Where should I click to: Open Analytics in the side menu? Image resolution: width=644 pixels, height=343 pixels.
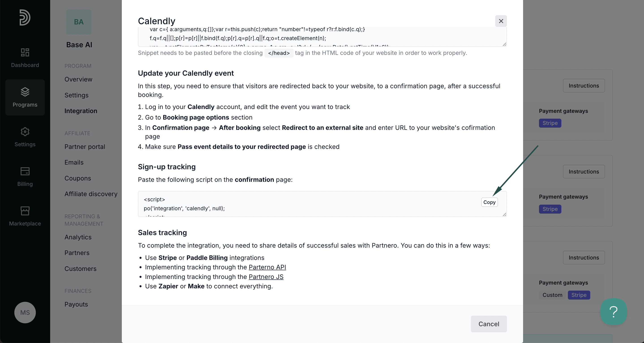[78, 237]
